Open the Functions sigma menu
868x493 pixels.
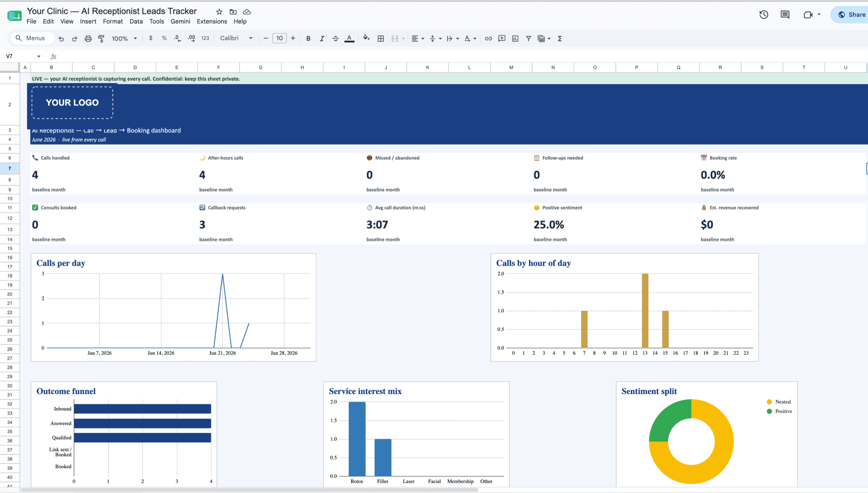(560, 39)
